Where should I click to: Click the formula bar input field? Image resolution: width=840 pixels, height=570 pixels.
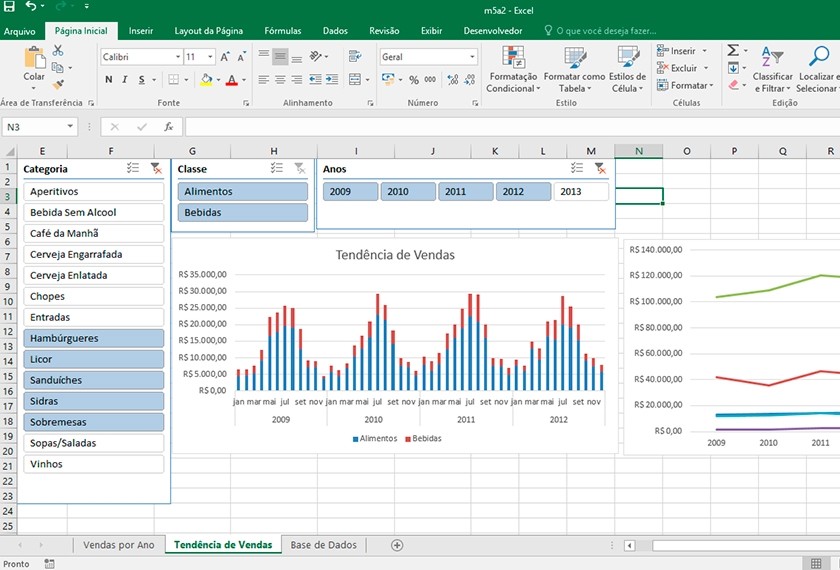click(x=500, y=127)
